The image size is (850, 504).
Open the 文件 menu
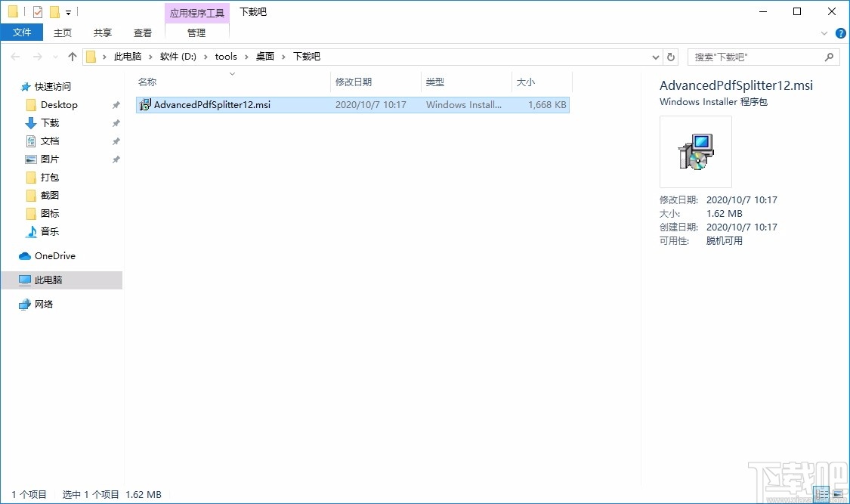pos(22,32)
